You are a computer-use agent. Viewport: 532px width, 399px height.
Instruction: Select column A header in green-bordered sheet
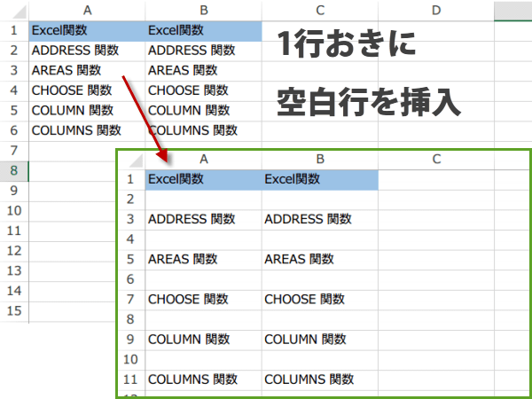click(204, 160)
